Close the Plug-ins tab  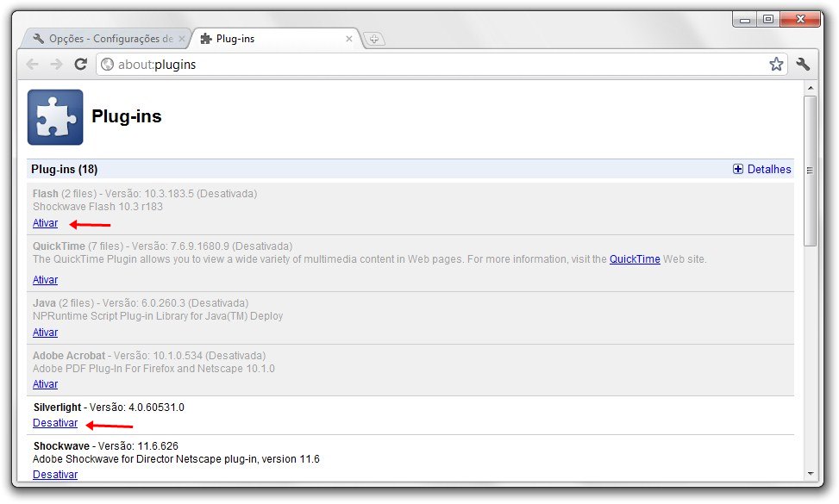pyautogui.click(x=349, y=39)
